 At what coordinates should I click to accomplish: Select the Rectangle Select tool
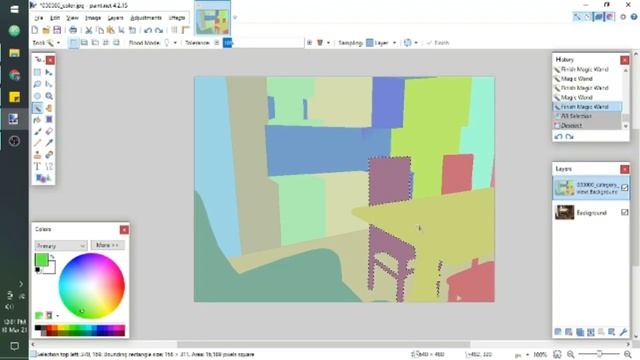(37, 72)
